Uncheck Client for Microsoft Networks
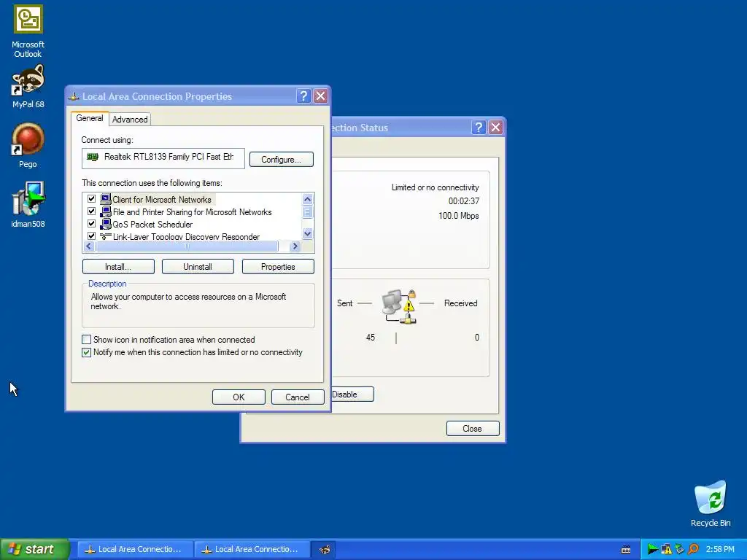Viewport: 747px width, 560px height. pos(91,199)
